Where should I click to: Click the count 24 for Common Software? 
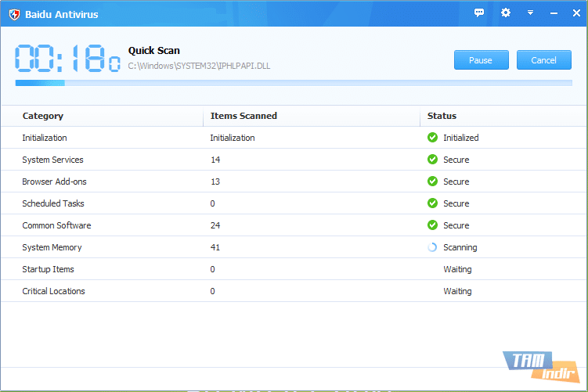tap(215, 225)
